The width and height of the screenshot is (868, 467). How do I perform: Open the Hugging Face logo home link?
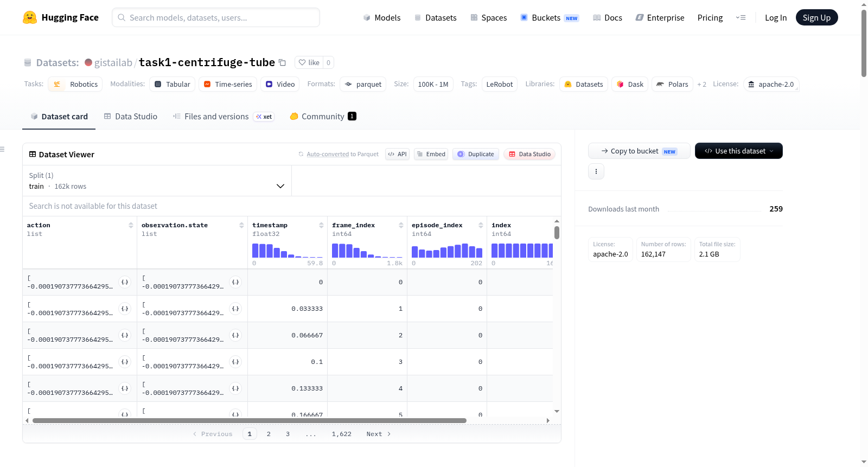(61, 17)
